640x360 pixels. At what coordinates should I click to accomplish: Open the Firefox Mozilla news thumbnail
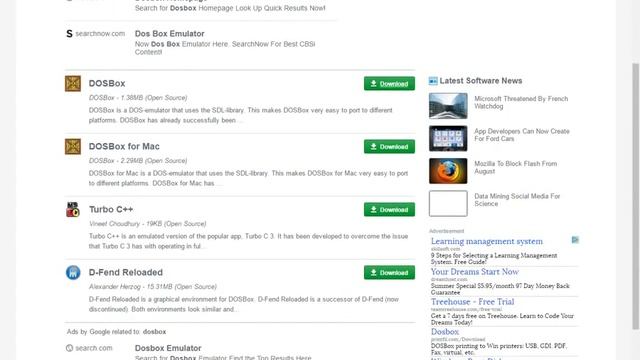(448, 171)
